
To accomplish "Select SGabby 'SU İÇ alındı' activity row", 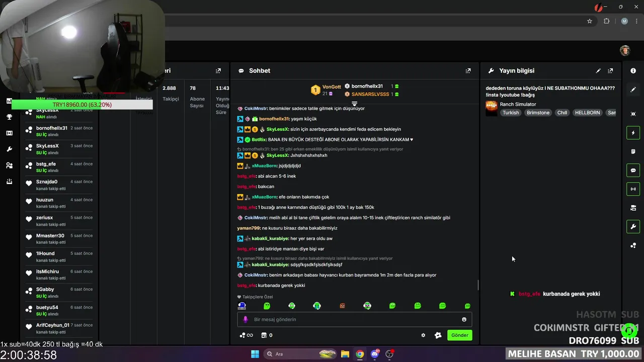I will tap(59, 293).
